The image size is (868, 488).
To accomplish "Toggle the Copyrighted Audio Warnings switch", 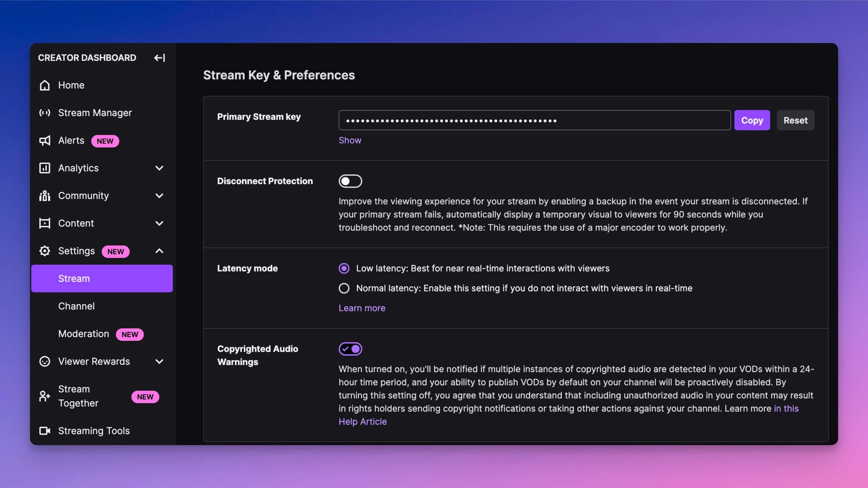I will coord(350,349).
